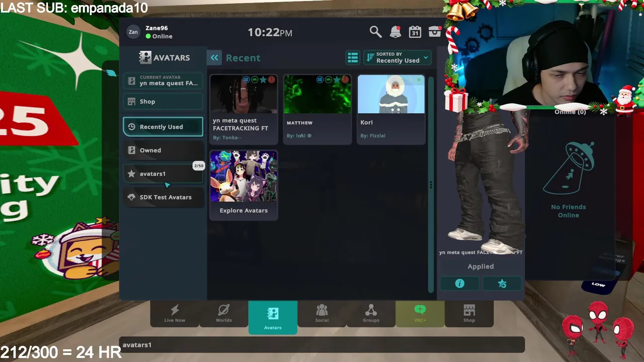
Task: Click the red warning icon on yn meta quest card
Action: click(271, 80)
